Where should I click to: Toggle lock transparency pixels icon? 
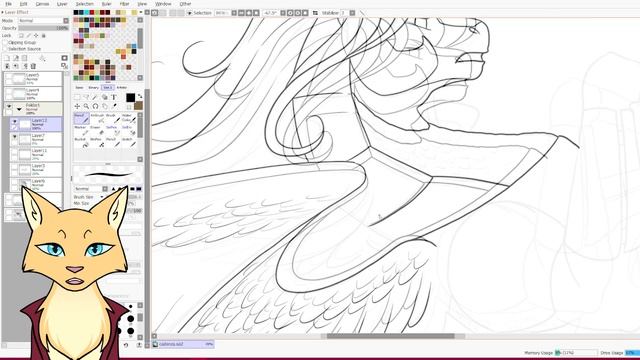(x=22, y=36)
